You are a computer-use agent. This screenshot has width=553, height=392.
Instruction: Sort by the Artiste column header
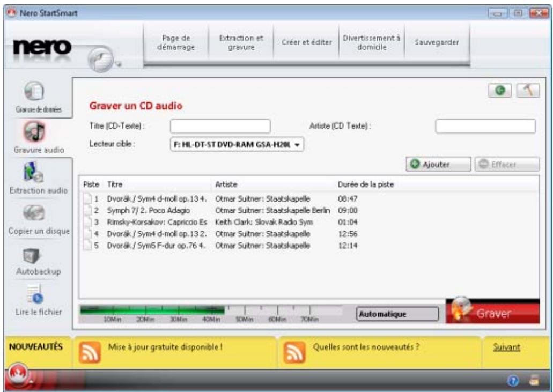[226, 184]
